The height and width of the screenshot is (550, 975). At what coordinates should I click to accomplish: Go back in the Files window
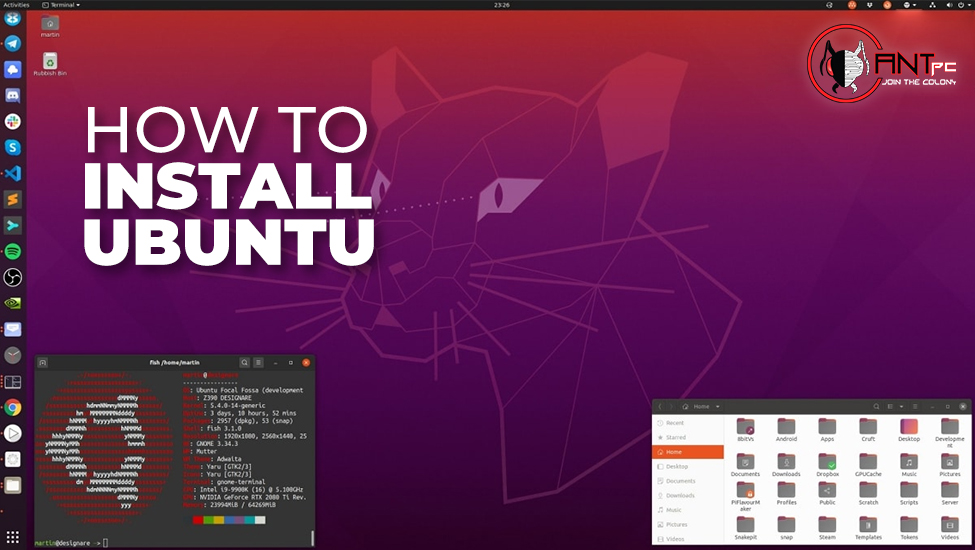pyautogui.click(x=660, y=406)
